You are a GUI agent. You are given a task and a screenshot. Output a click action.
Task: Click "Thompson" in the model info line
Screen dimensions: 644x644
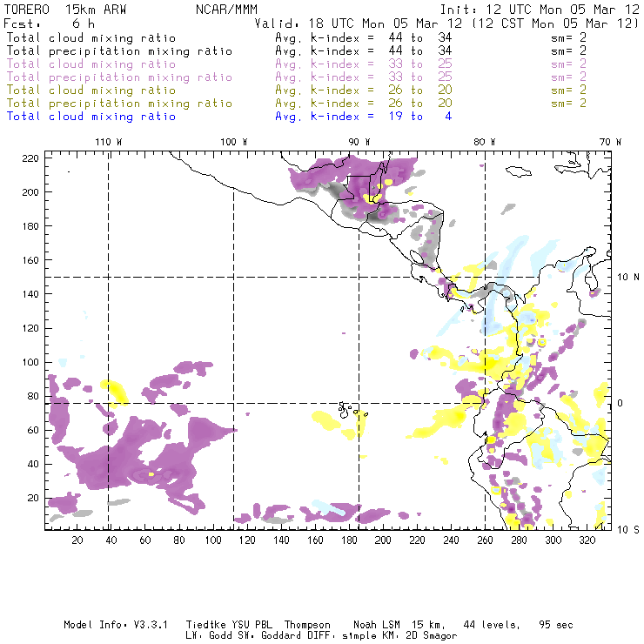tap(307, 625)
